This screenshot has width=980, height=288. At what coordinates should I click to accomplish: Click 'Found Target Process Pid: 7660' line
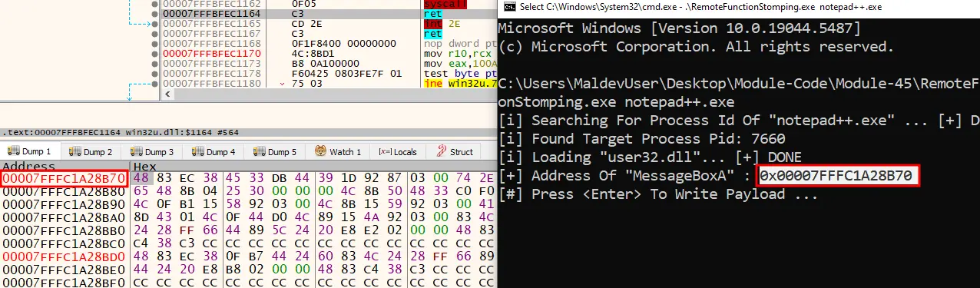tap(642, 139)
